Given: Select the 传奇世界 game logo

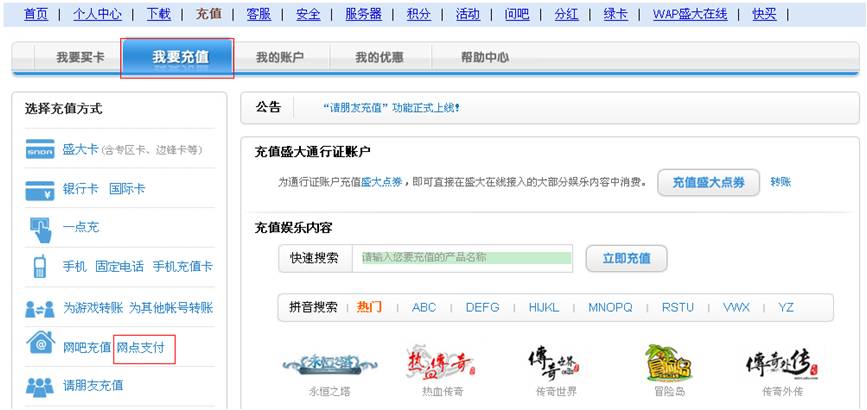Looking at the screenshot, I should 555,362.
